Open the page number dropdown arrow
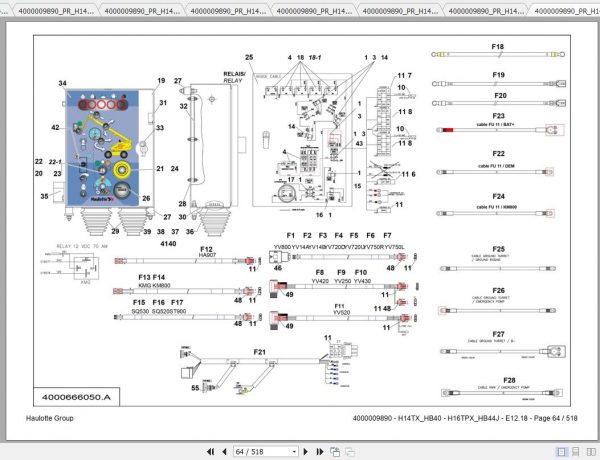The height and width of the screenshot is (460, 600). (x=294, y=452)
